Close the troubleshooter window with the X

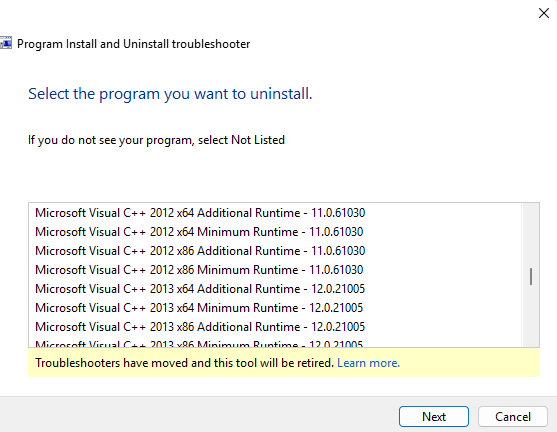(544, 13)
